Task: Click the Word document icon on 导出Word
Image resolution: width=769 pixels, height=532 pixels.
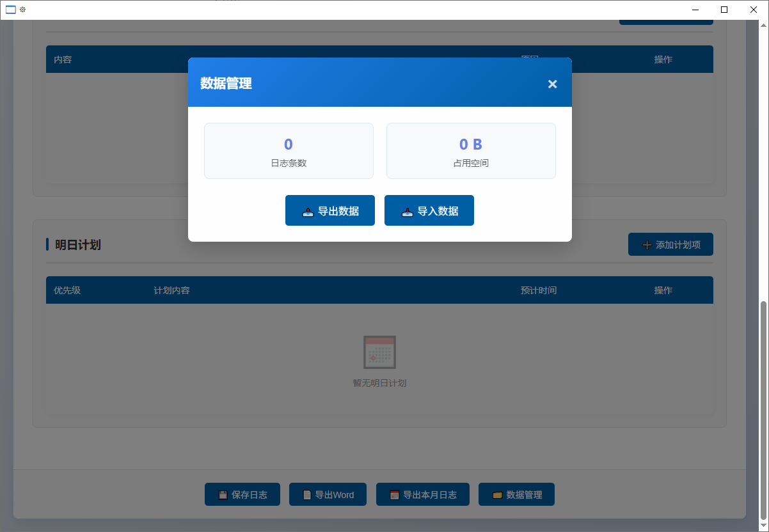Action: point(307,494)
